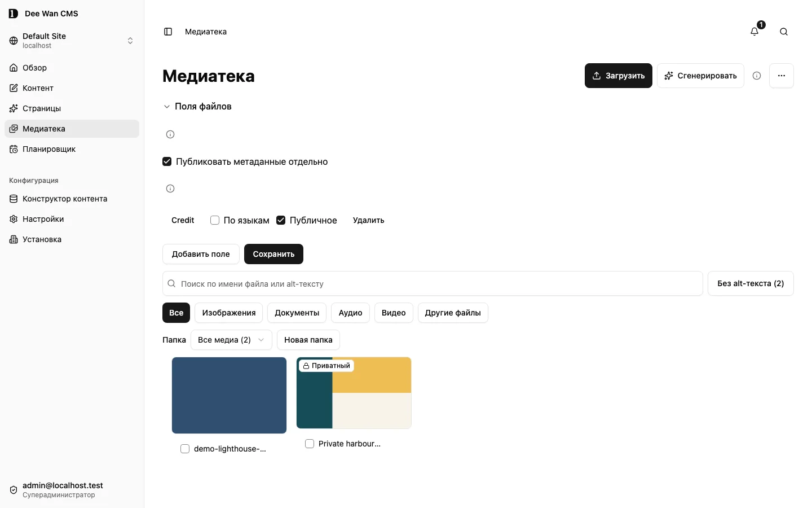This screenshot has height=508, width=812.
Task: Open notifications bell icon
Action: pos(754,32)
